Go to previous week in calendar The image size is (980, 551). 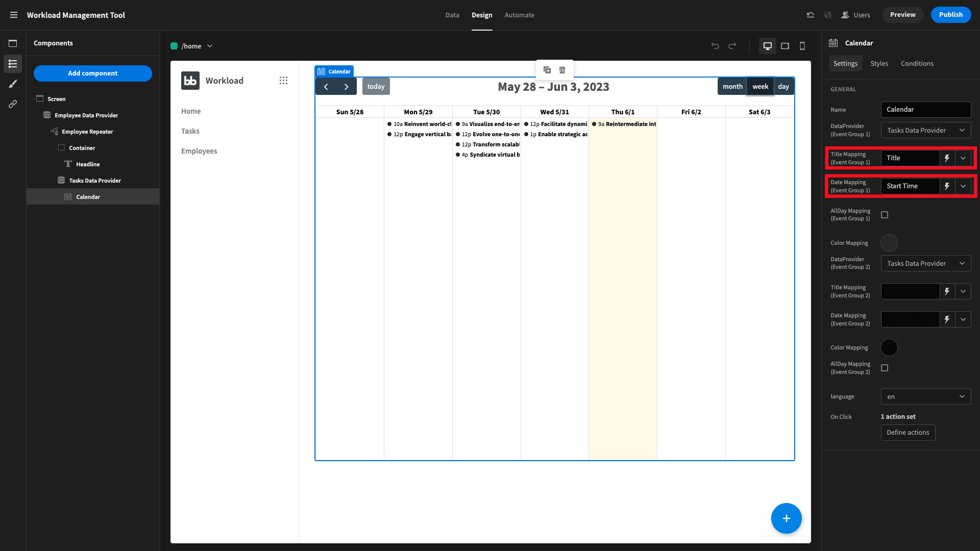(326, 87)
